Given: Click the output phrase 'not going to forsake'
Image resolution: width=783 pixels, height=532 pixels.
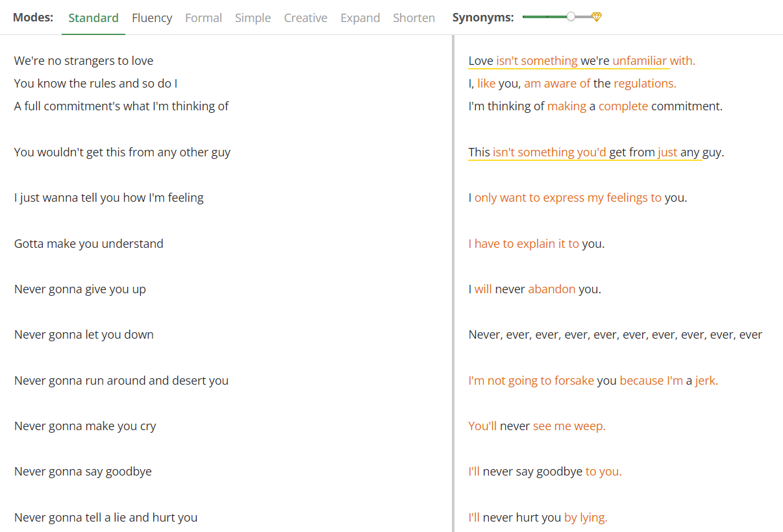Looking at the screenshot, I should 541,380.
